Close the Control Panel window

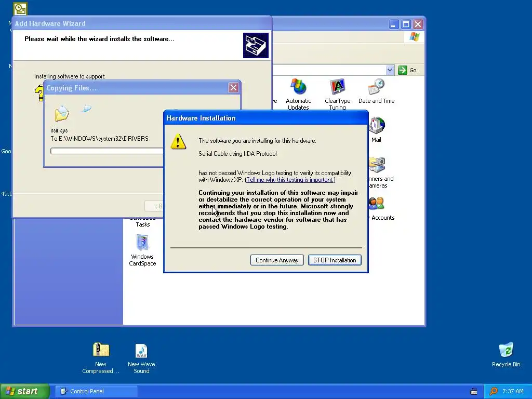[x=418, y=24]
